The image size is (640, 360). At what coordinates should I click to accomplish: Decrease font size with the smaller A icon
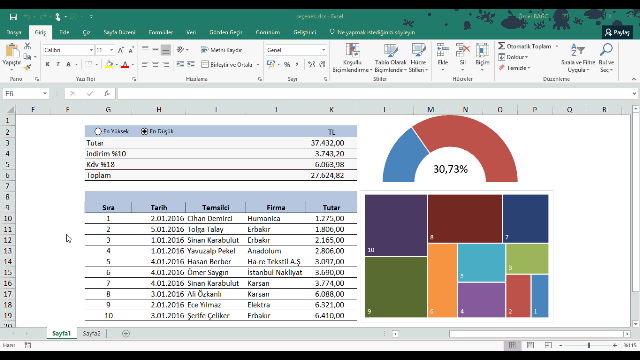click(x=131, y=50)
